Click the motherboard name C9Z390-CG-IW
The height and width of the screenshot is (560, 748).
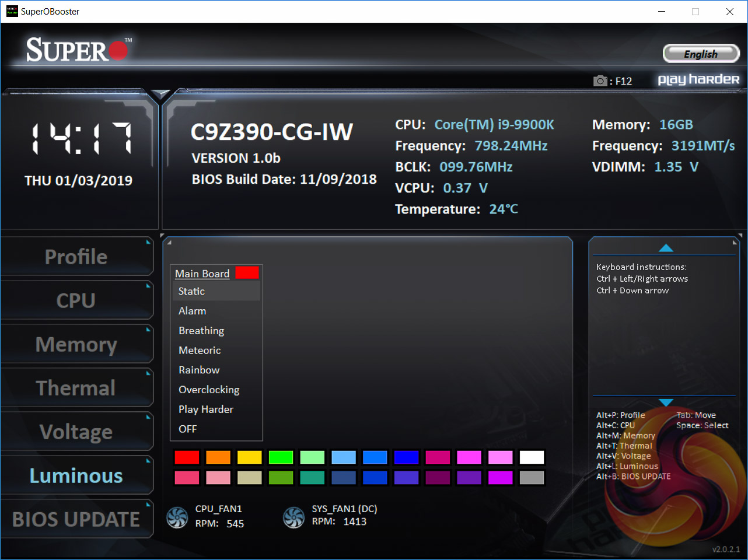[x=272, y=132]
